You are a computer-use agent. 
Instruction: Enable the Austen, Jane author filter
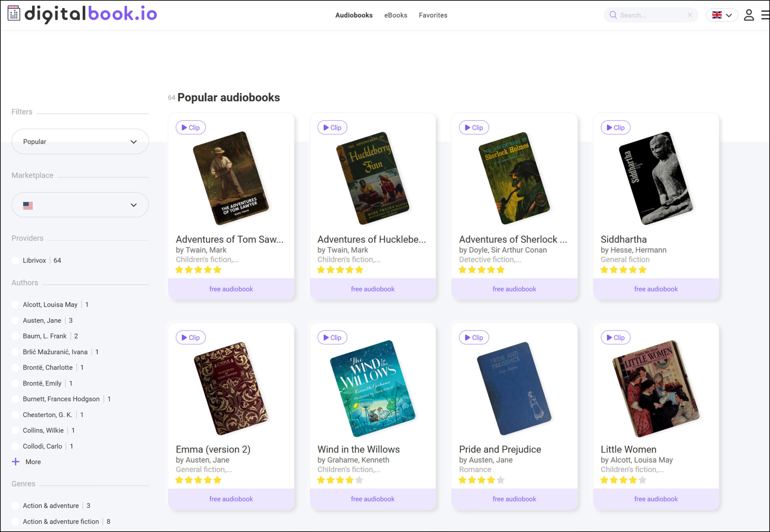point(15,320)
